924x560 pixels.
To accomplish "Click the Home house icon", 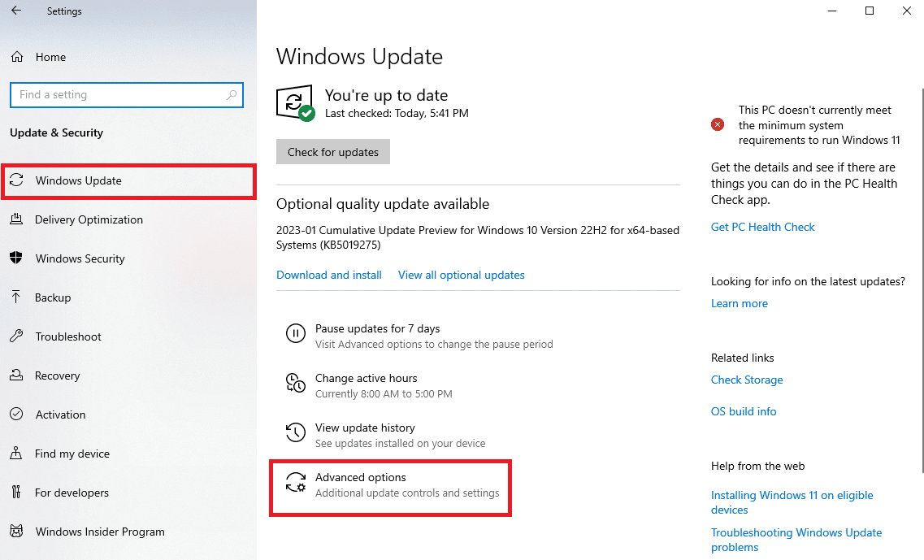I will [17, 57].
